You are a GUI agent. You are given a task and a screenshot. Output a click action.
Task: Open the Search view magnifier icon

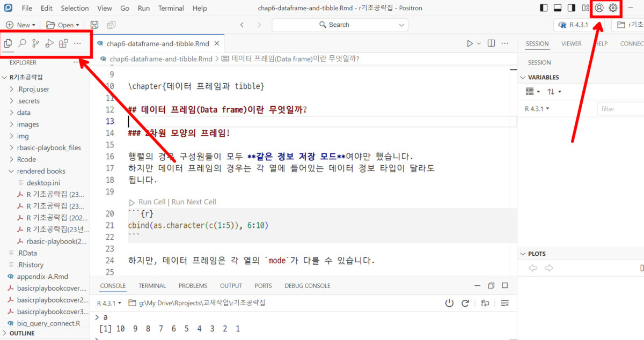coord(22,43)
